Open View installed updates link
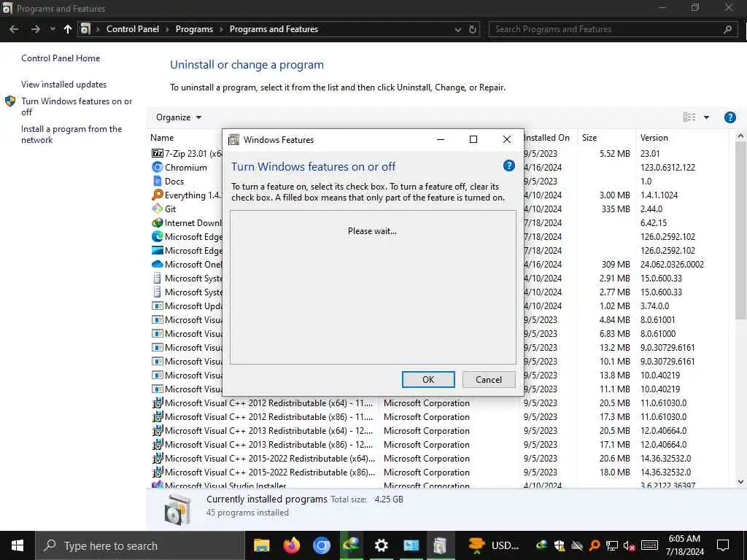Screen dimensions: 747x560 (64, 85)
